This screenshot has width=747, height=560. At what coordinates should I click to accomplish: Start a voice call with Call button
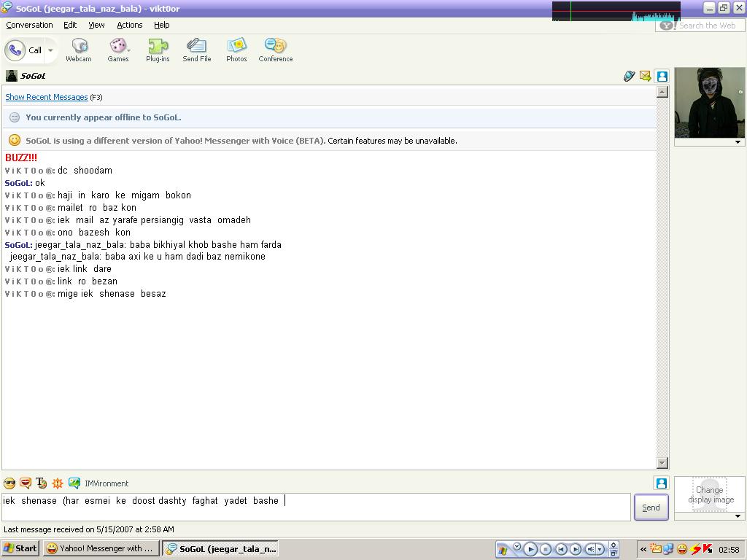pos(24,50)
